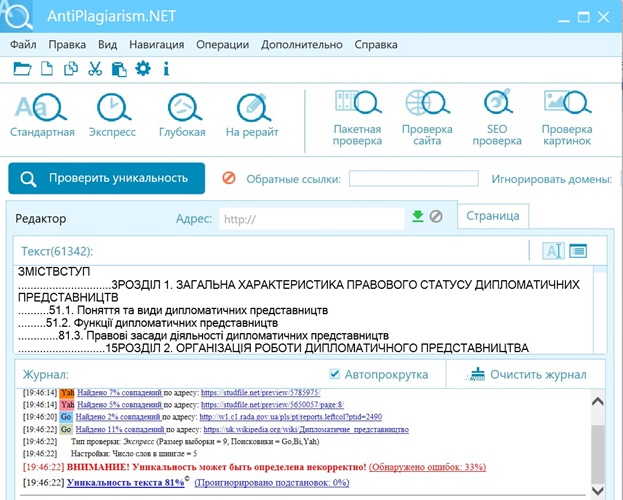Focus the Адрес http:// input field
Viewport: 623px width, 500px height.
pos(312,219)
